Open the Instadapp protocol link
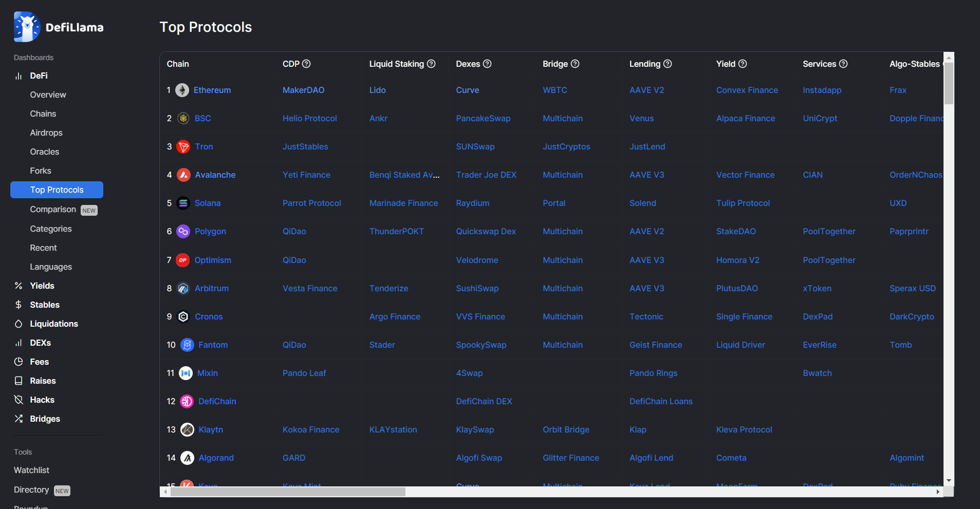The height and width of the screenshot is (509, 980). click(x=822, y=90)
